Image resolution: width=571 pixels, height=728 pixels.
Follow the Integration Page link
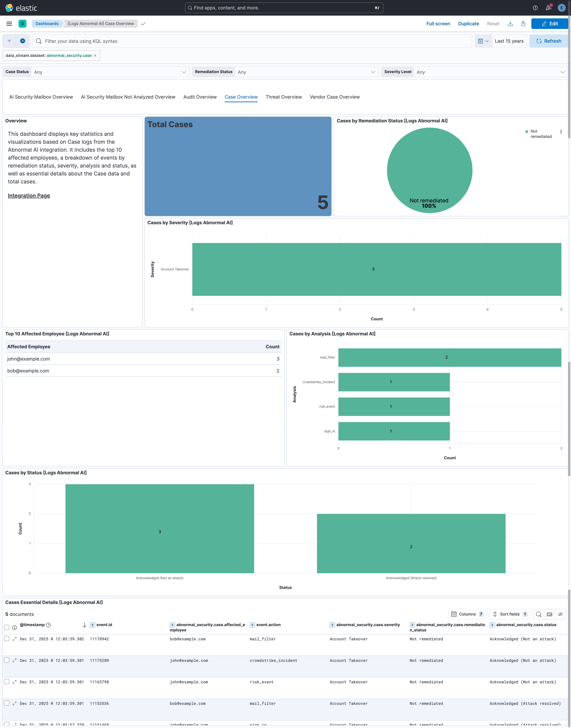pyautogui.click(x=29, y=195)
